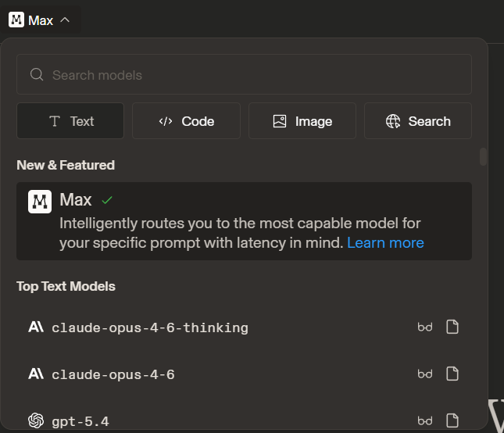
Task: Collapse the Max model selector dropdown
Action: [41, 20]
